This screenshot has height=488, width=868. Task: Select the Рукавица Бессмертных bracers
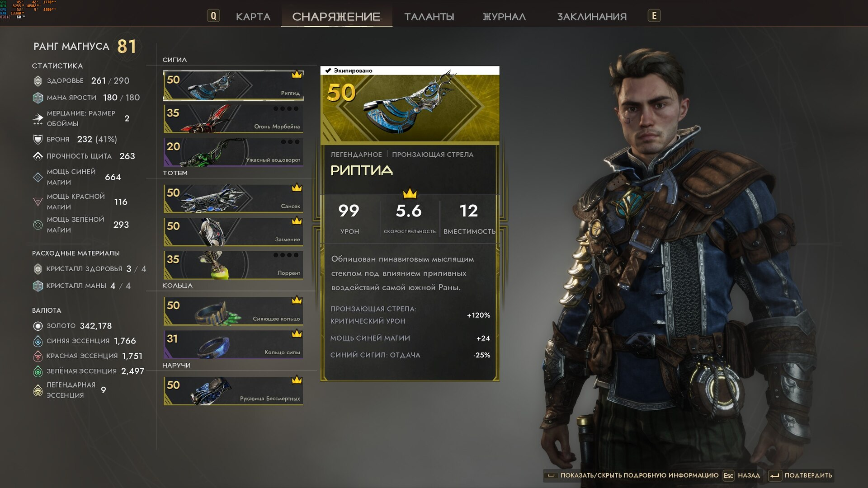[x=233, y=391]
